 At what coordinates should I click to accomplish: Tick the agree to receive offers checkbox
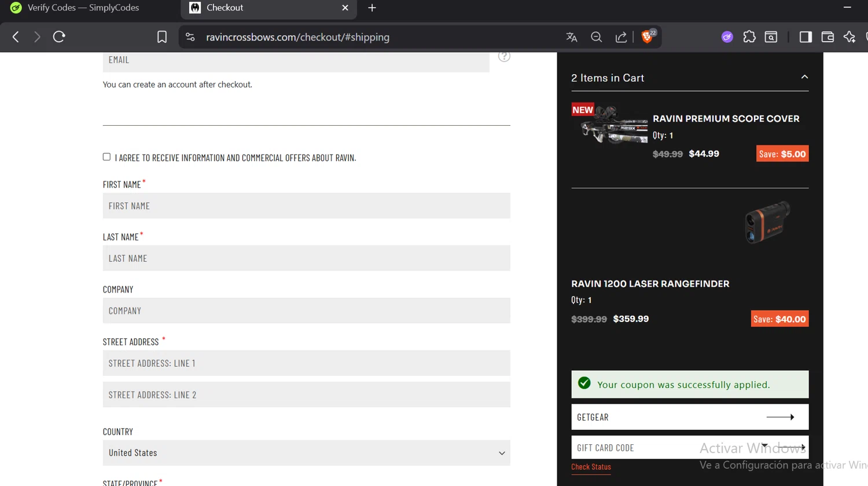pos(106,157)
